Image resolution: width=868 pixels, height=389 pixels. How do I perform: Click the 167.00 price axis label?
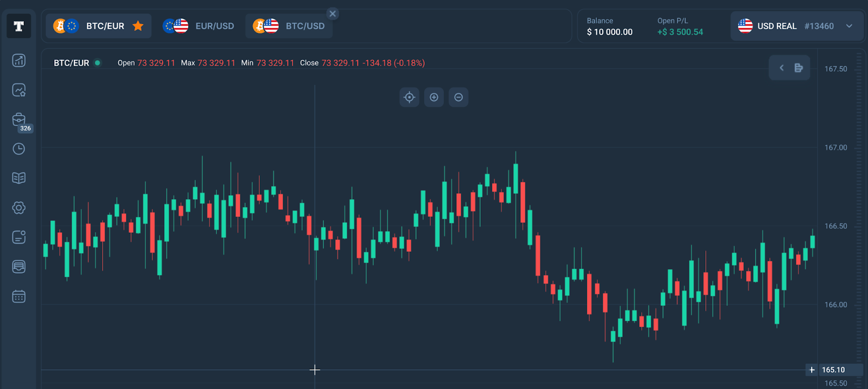click(x=836, y=148)
